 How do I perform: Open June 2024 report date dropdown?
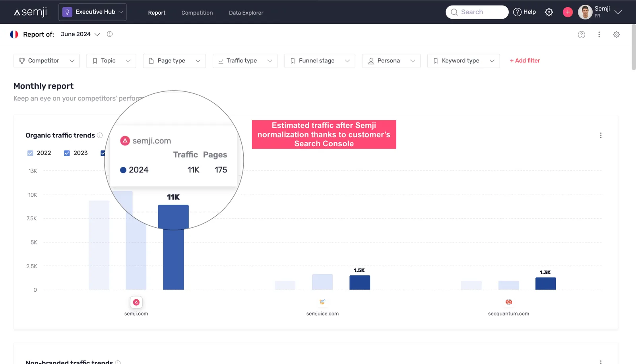point(80,34)
